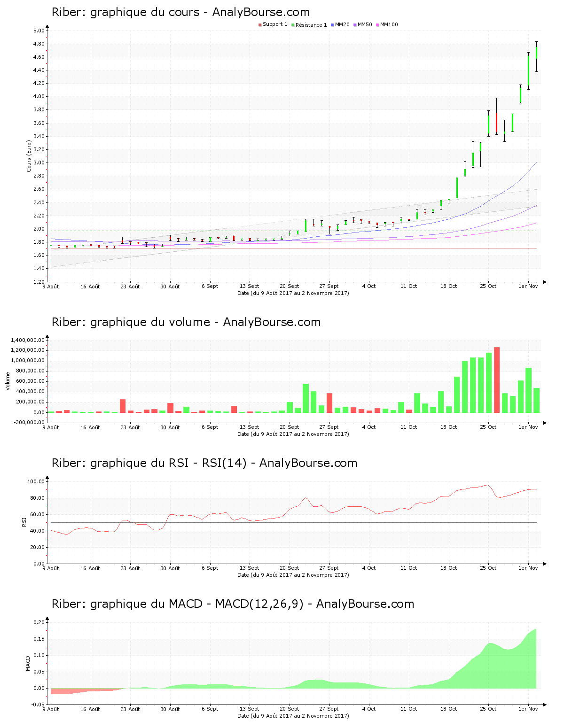Click the '40.00' tick on RSI axis
The image size is (564, 728).
point(38,531)
